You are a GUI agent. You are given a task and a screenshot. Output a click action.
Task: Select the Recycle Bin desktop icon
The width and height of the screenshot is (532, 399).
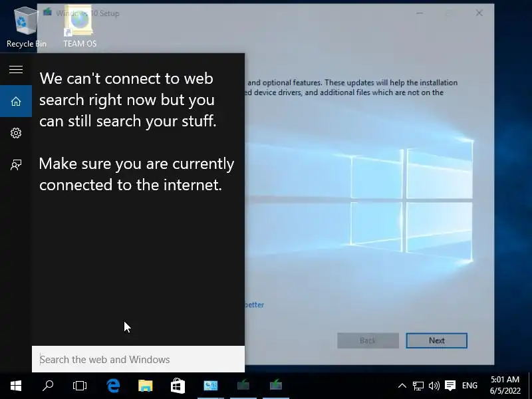coord(26,28)
